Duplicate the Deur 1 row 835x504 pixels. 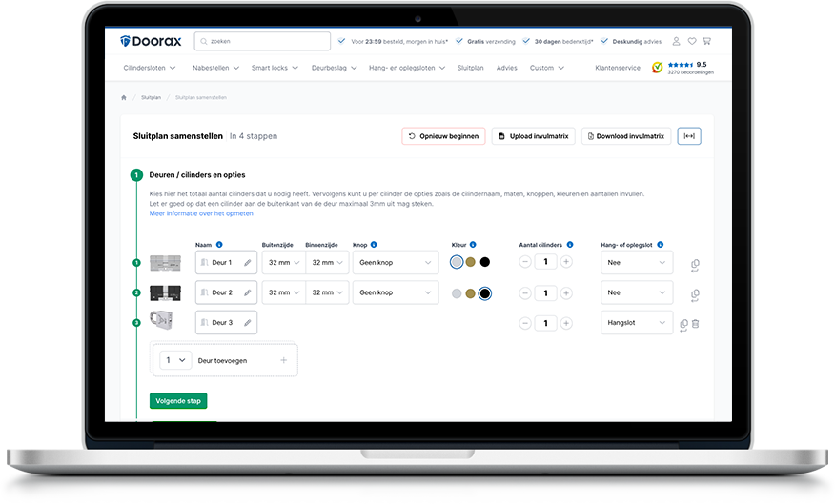coord(695,265)
